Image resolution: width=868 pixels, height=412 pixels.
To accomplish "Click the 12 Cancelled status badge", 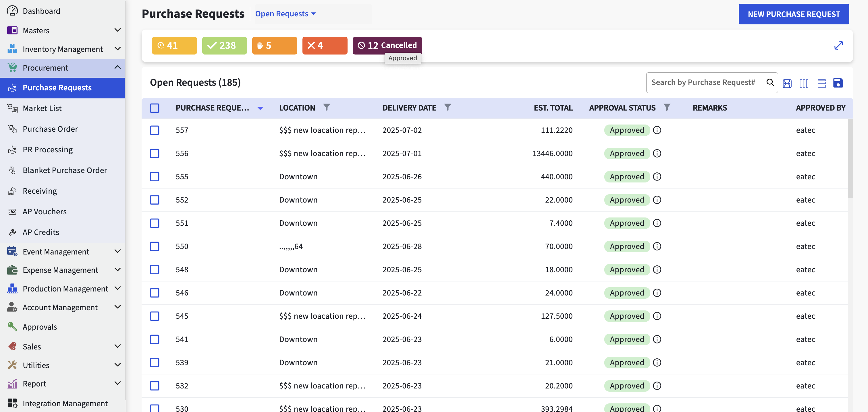I will click(x=387, y=45).
